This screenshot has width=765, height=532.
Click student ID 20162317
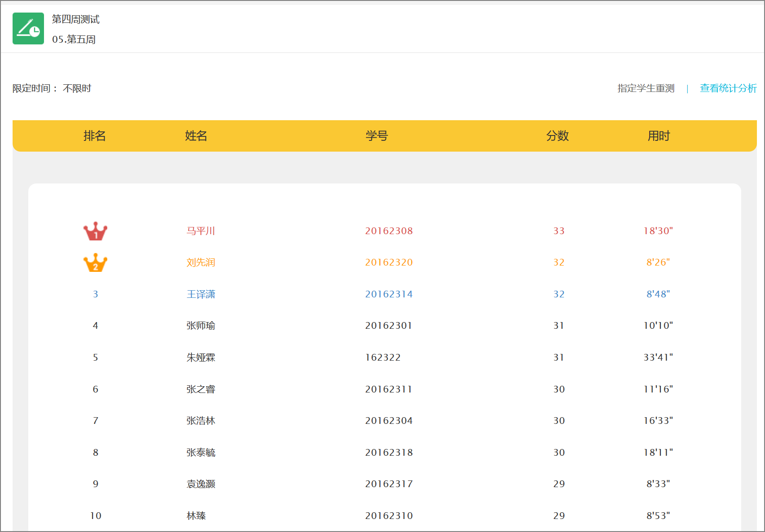click(389, 484)
